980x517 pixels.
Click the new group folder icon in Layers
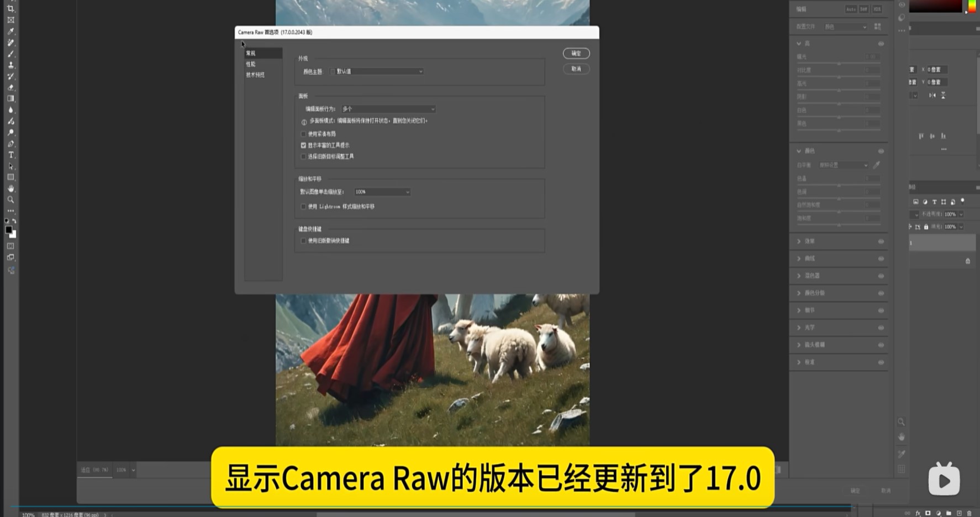(x=949, y=513)
